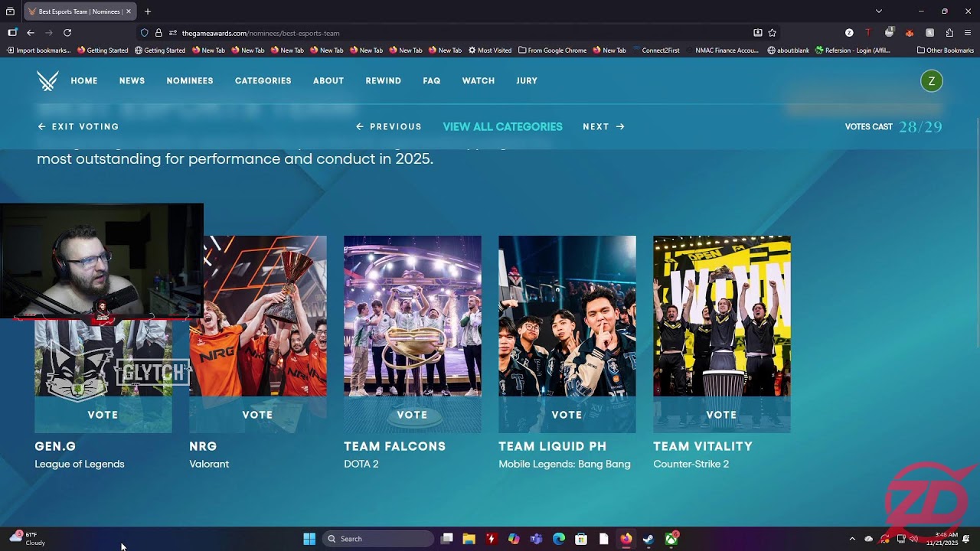Open NOMINEES in site navigation

click(x=190, y=80)
